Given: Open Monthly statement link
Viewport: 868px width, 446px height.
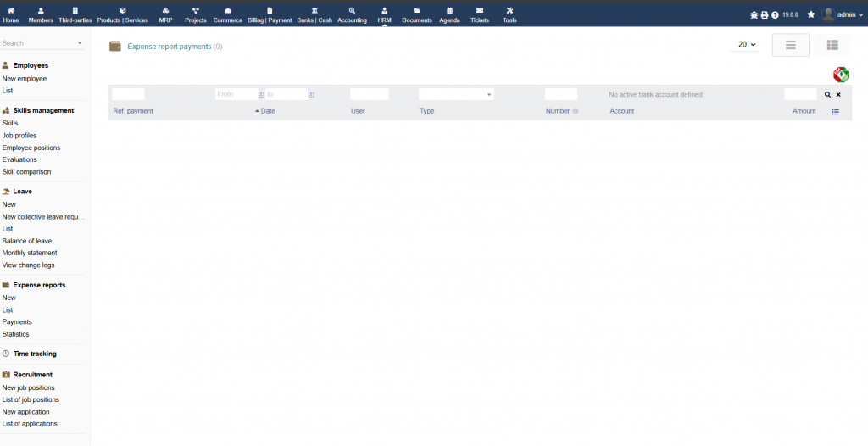Looking at the screenshot, I should click(30, 253).
